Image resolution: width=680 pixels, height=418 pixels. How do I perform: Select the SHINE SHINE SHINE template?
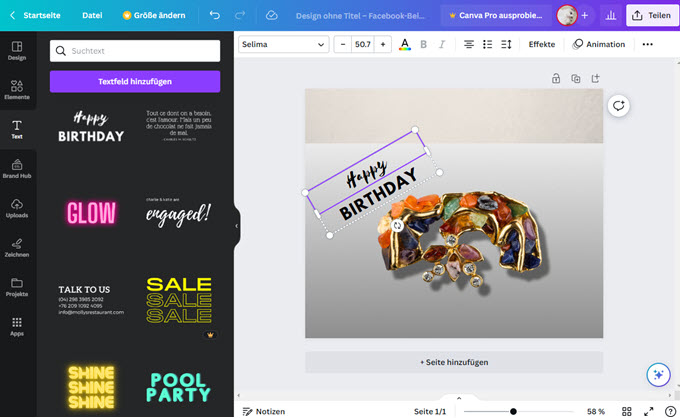[x=91, y=387]
